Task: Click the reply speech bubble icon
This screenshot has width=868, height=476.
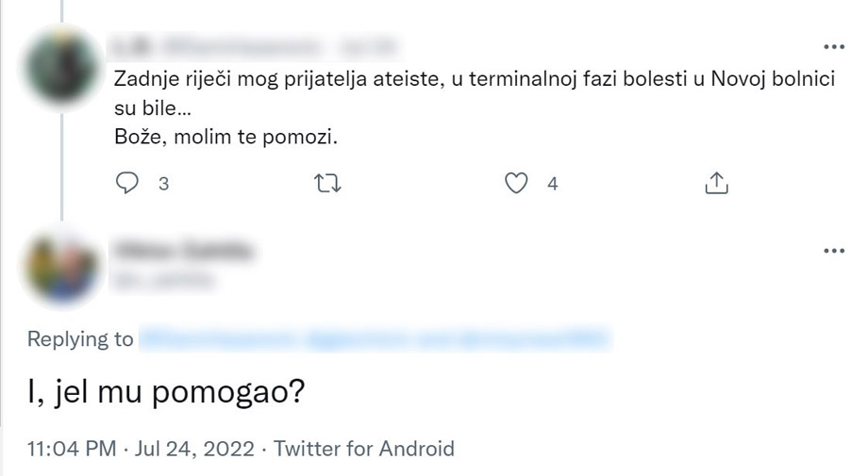Action: 126,185
